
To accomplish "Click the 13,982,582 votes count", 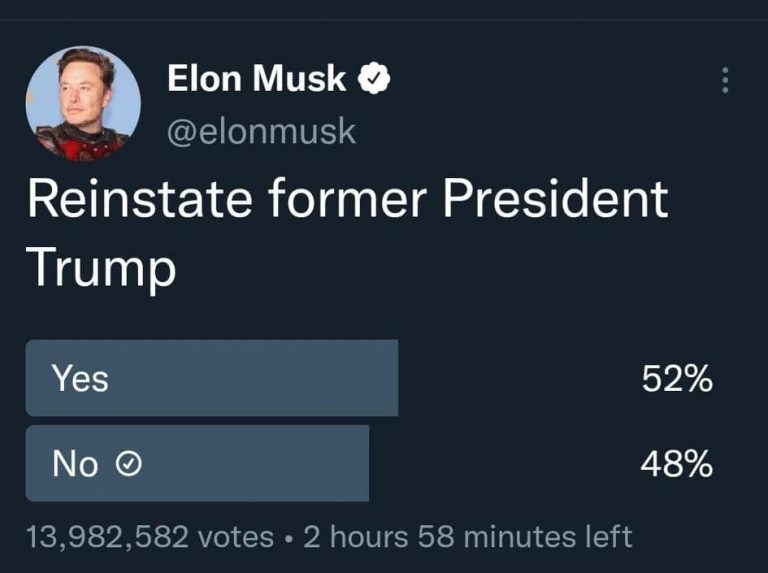I will 150,537.
